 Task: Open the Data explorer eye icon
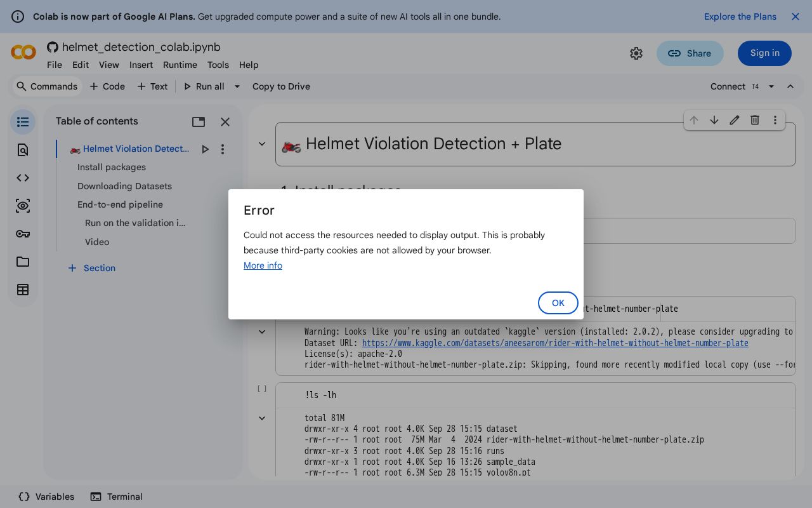click(23, 206)
